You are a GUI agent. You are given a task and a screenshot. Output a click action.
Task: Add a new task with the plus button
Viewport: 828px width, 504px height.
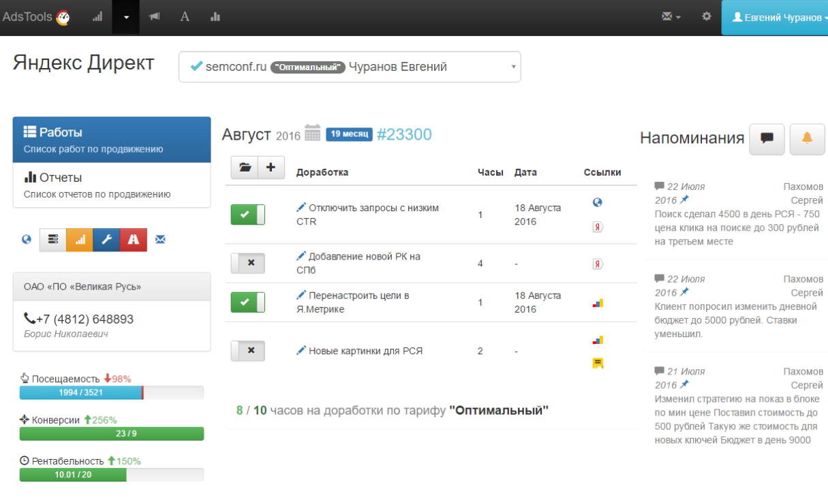271,168
